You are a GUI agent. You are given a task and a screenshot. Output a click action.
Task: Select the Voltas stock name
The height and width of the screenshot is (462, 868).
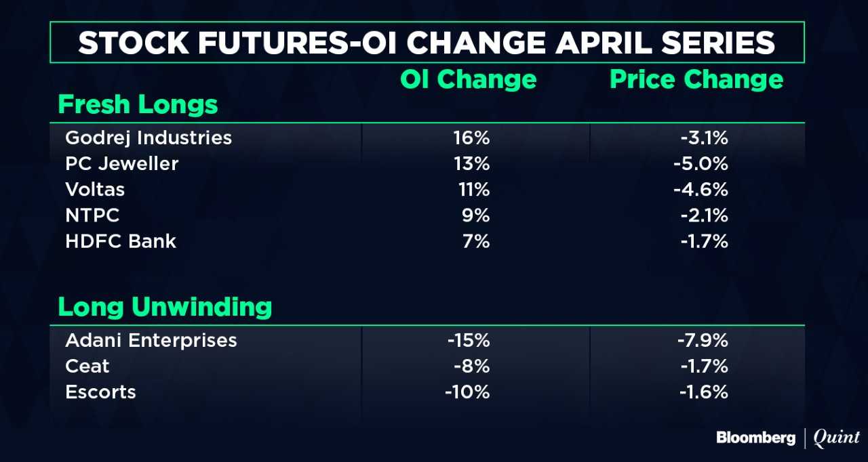95,190
